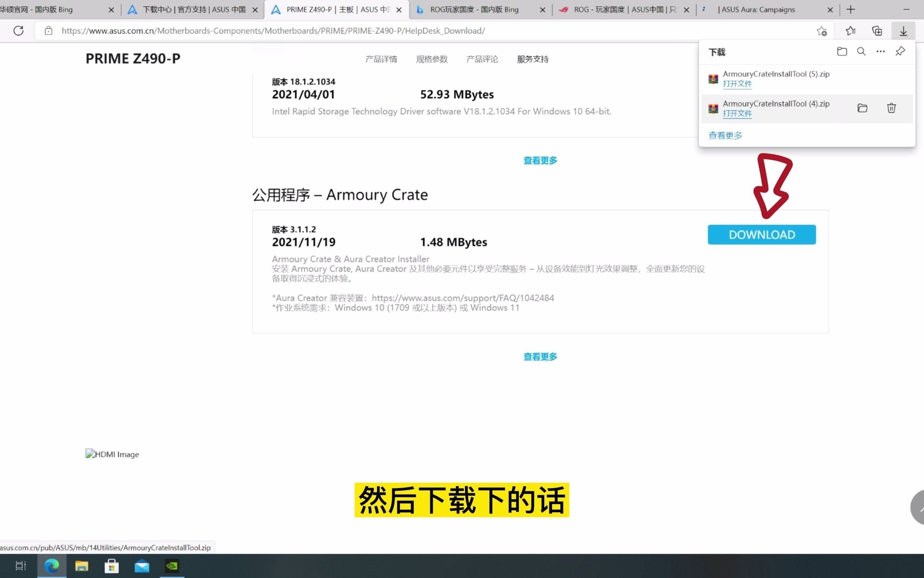Screen dimensions: 924x578
Task: Open the Favorites list icon
Action: pyautogui.click(x=850, y=31)
